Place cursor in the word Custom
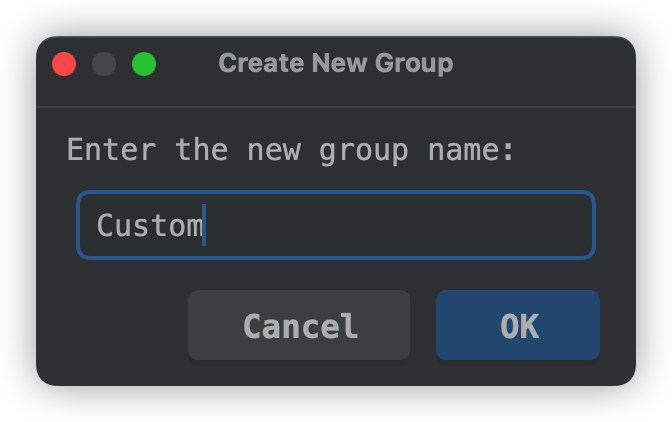Screen dimensions: 672x422 149,225
